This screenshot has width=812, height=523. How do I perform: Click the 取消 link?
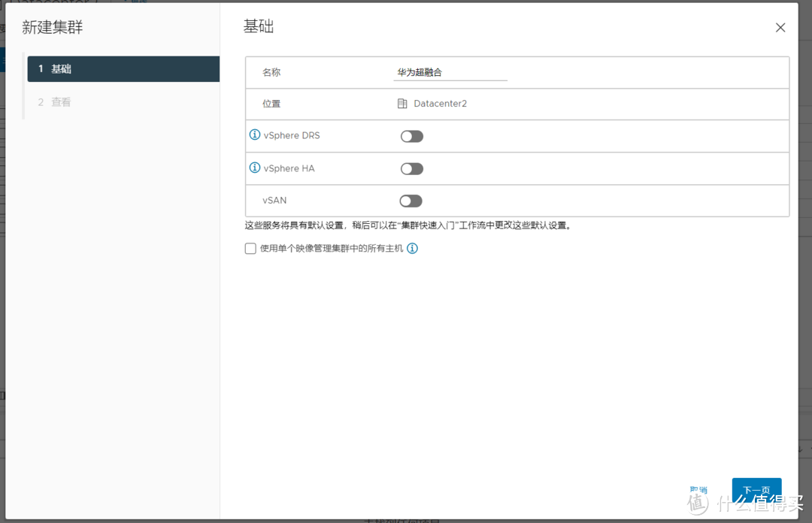coord(699,488)
